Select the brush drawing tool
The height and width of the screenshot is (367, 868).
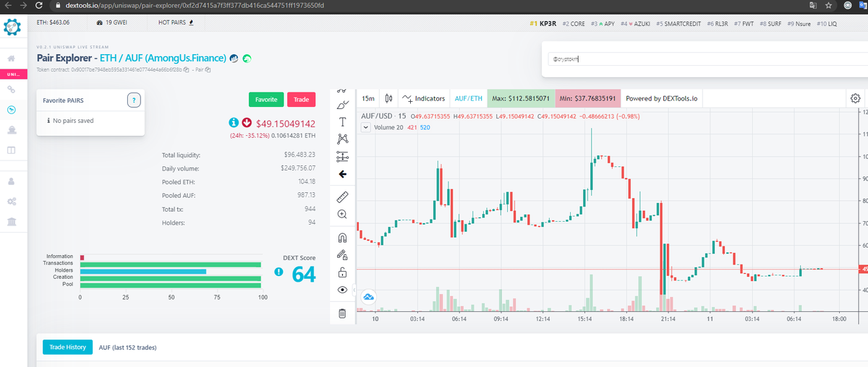342,104
